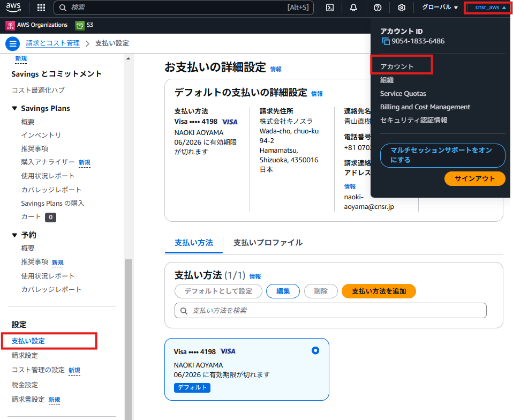Open 購入アナライザー in sidebar
The width and height of the screenshot is (513, 420).
(48, 162)
